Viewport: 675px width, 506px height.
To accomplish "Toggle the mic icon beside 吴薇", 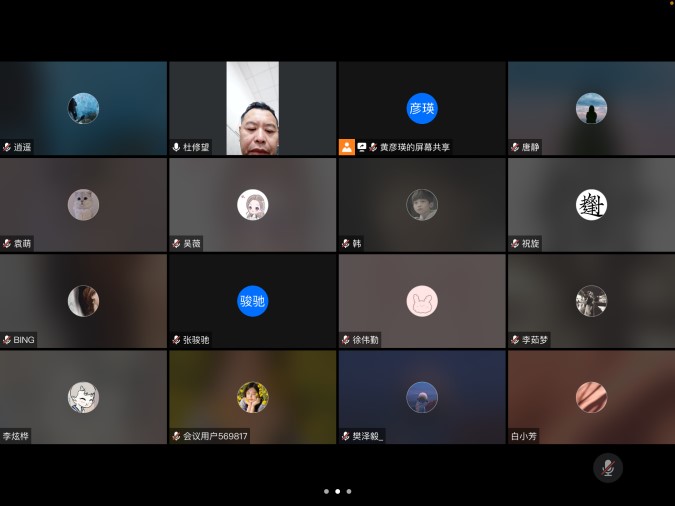I will (x=176, y=243).
